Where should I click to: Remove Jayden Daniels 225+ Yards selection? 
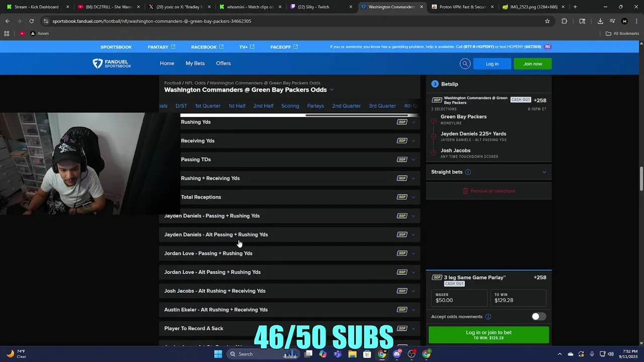[433, 136]
